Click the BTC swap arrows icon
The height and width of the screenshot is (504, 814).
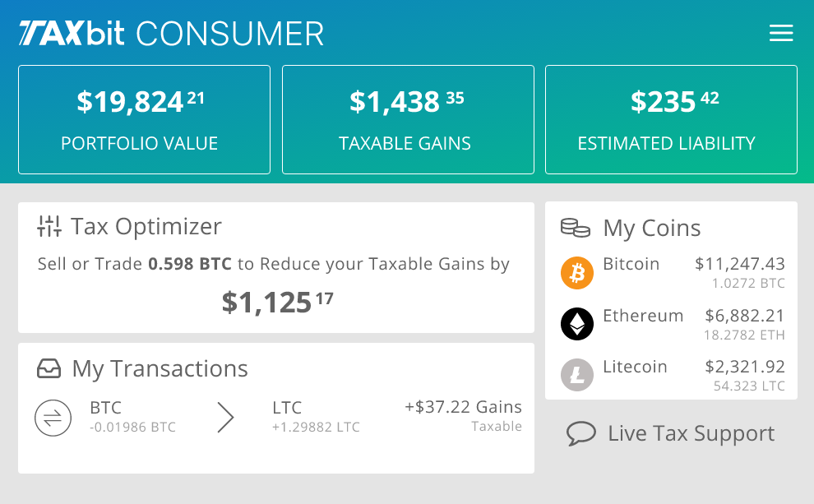coord(53,418)
